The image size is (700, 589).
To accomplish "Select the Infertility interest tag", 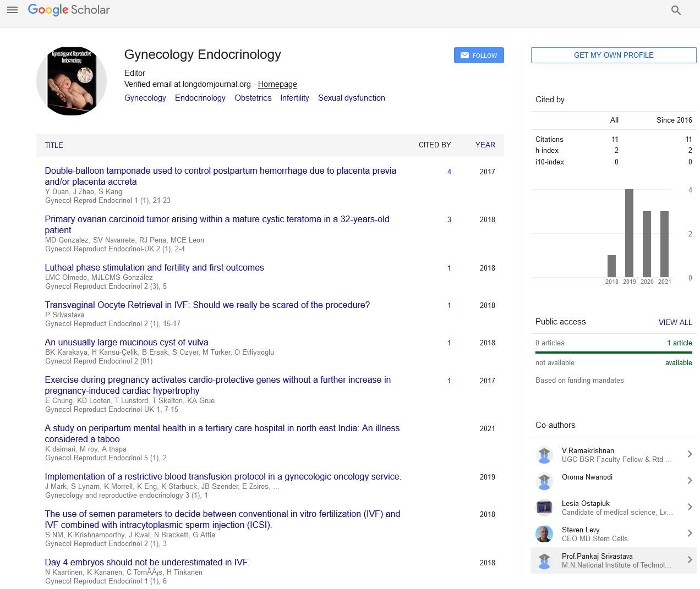I will pos(294,98).
